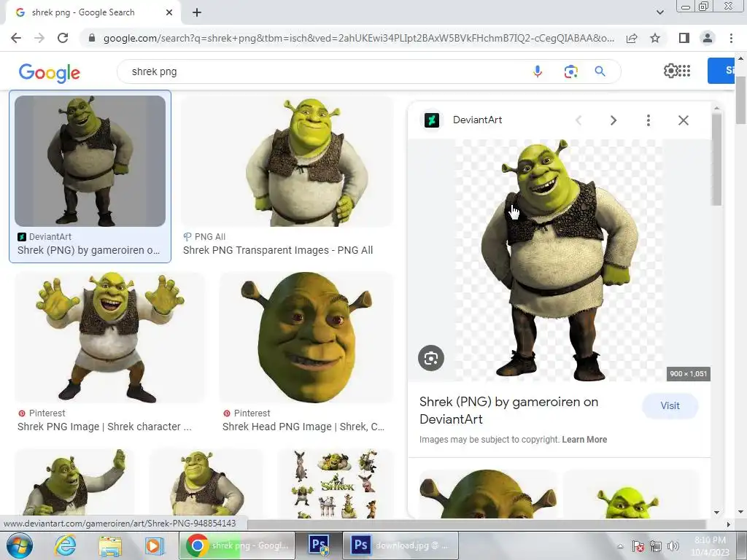
Task: Reload the page with the refresh icon
Action: 63,38
